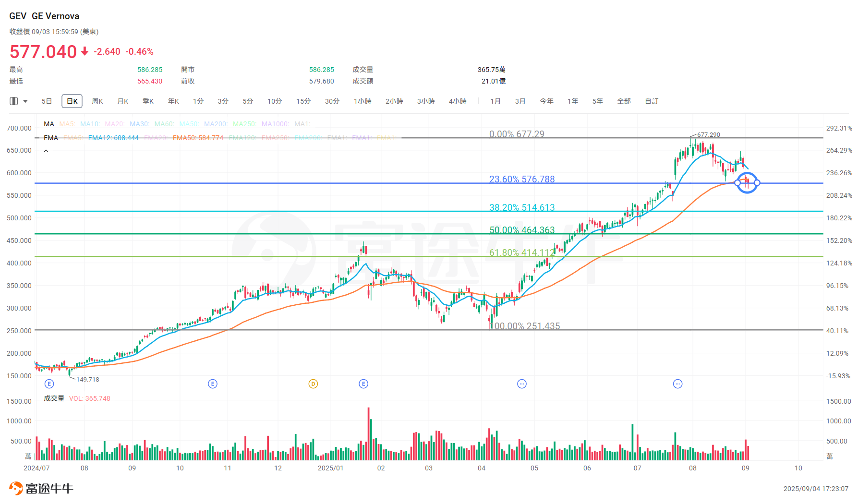Open the 自訂 custom range selector
The height and width of the screenshot is (504, 858).
coord(651,101)
